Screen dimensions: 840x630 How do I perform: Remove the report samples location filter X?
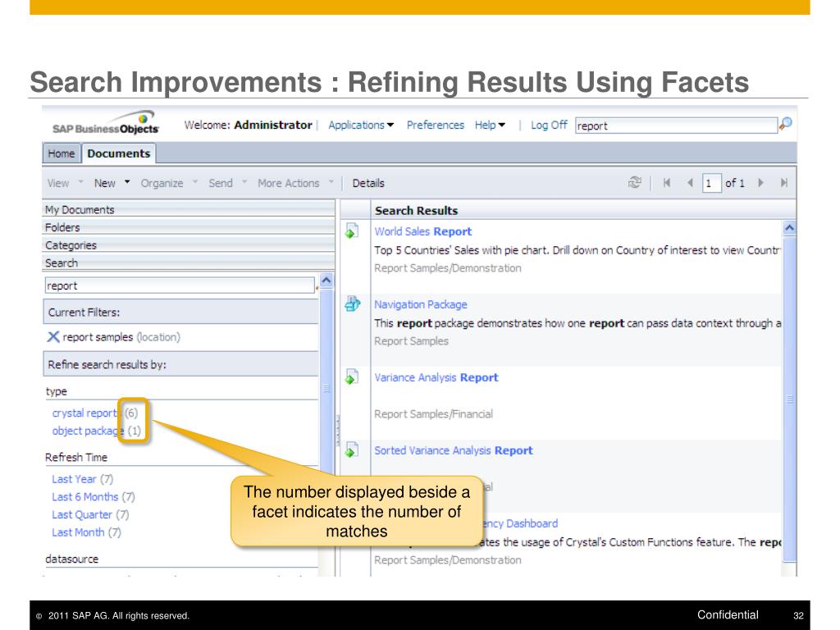[53, 337]
